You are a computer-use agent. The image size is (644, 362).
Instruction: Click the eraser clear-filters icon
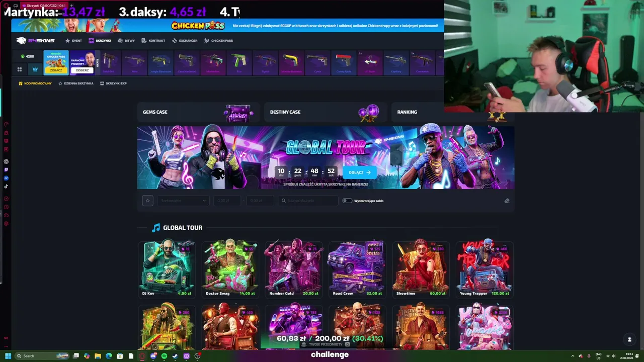tap(507, 201)
